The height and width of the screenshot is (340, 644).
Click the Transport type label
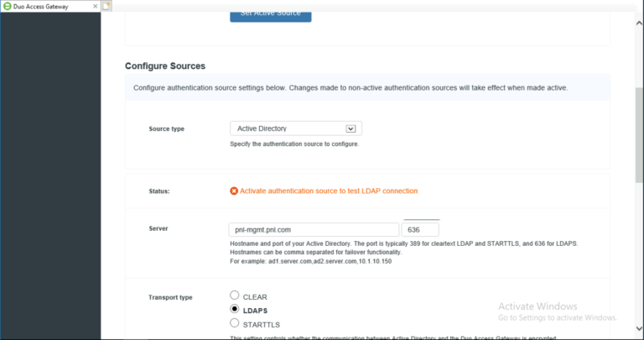(170, 297)
